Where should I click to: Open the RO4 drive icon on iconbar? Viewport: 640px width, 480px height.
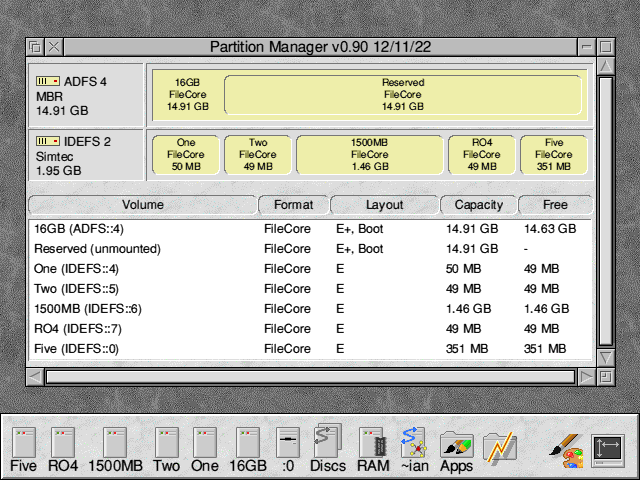(x=63, y=449)
